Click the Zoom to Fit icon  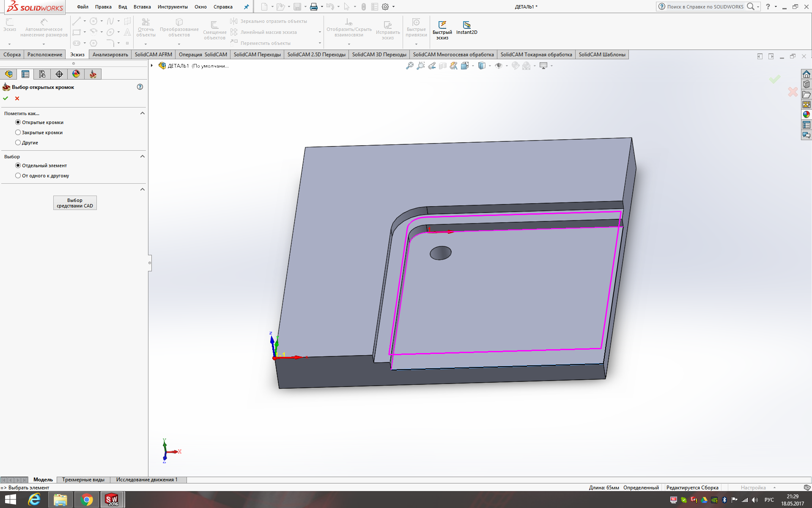tap(409, 66)
